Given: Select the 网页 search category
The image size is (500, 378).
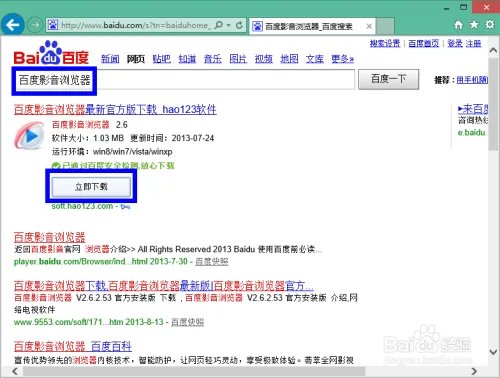Looking at the screenshot, I should [x=136, y=59].
